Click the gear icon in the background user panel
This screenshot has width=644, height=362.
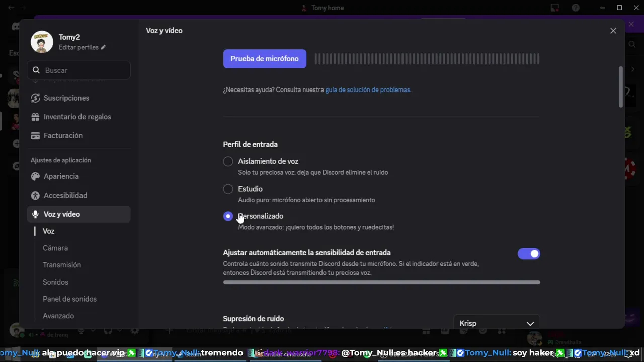134,331
